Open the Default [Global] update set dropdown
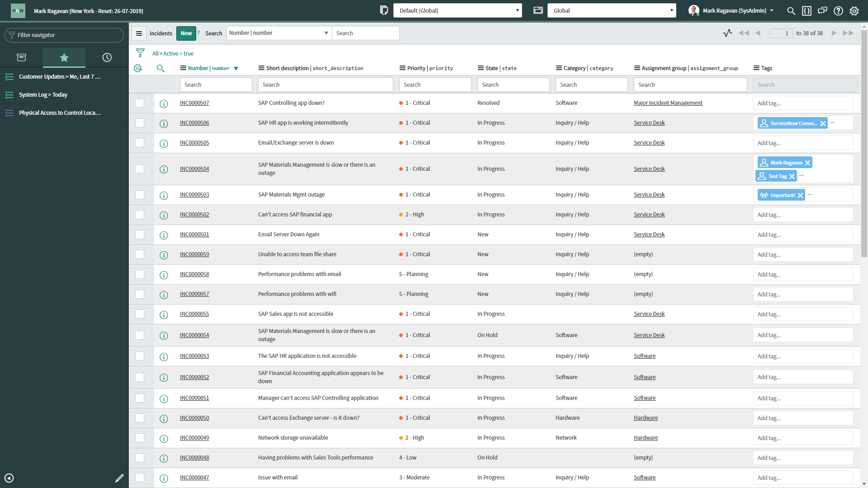Image resolution: width=868 pixels, height=488 pixels. tap(458, 10)
